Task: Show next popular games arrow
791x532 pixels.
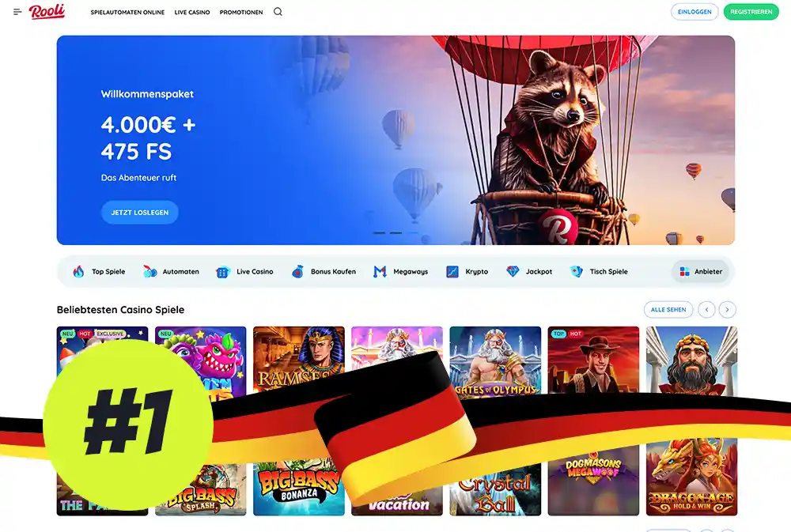Action: click(728, 310)
